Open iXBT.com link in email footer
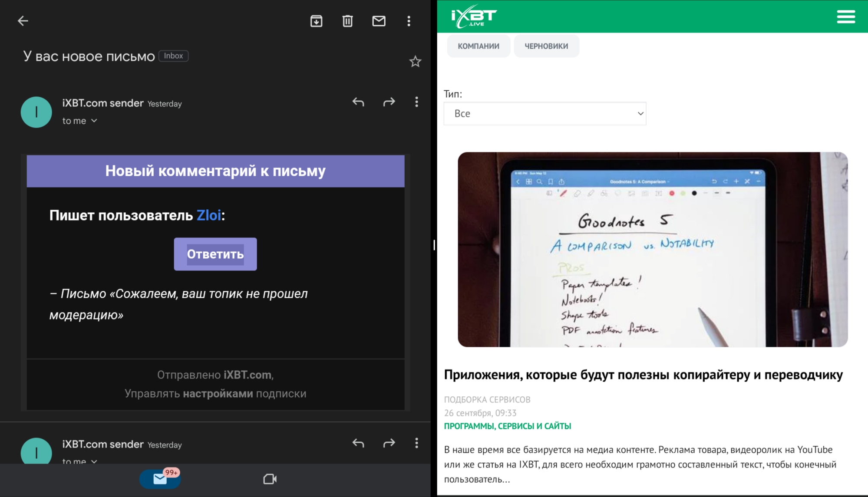This screenshot has height=497, width=868. click(x=248, y=375)
